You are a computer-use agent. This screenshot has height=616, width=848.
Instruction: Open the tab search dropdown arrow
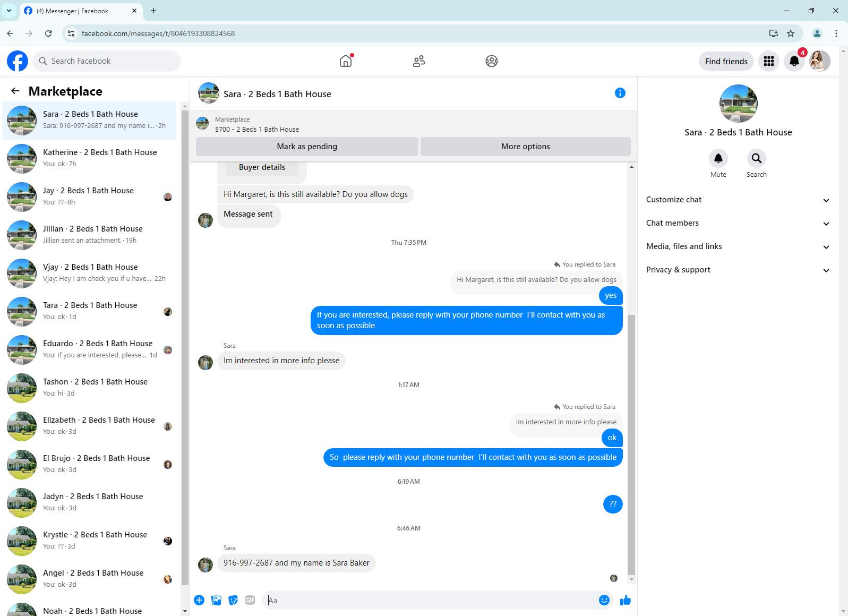(9, 11)
